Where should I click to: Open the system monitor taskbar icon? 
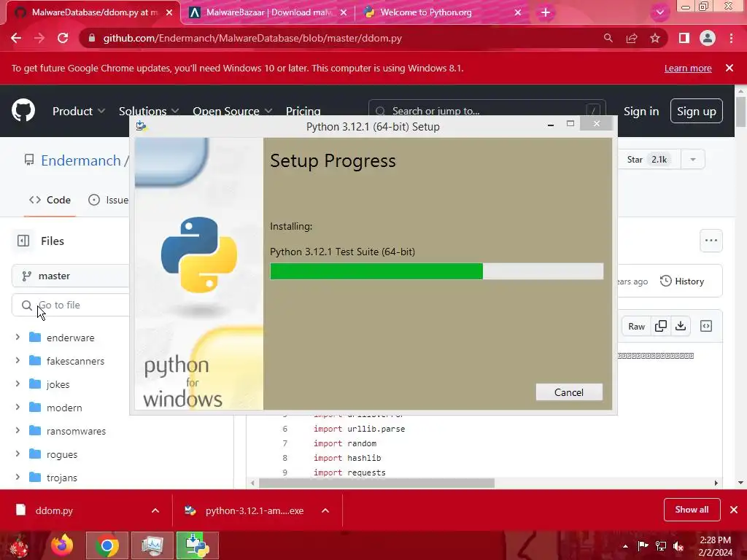tap(152, 545)
